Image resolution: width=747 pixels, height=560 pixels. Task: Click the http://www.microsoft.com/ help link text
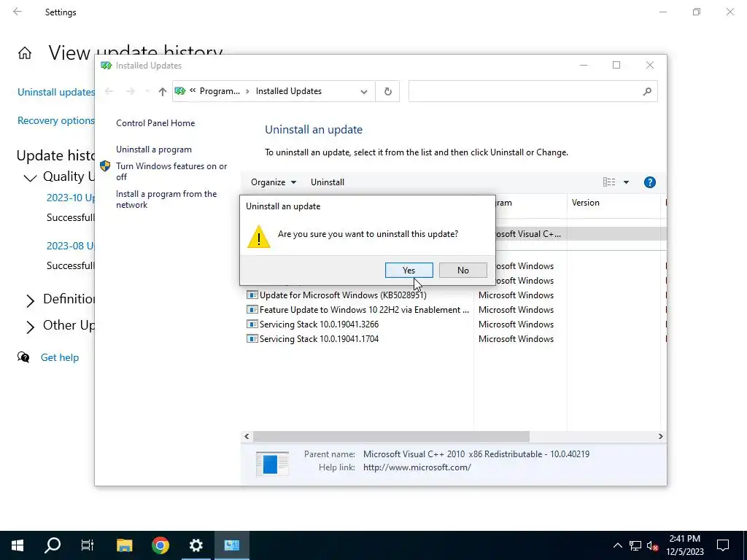coord(417,467)
